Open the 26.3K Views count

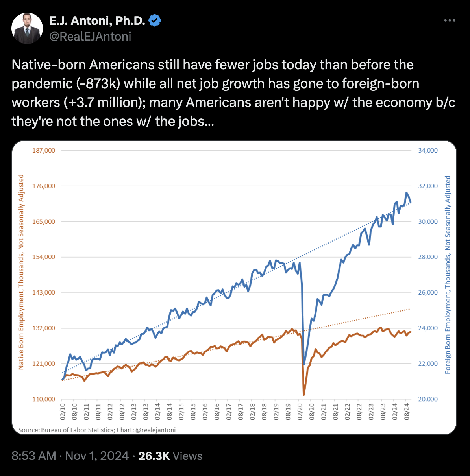170,456
